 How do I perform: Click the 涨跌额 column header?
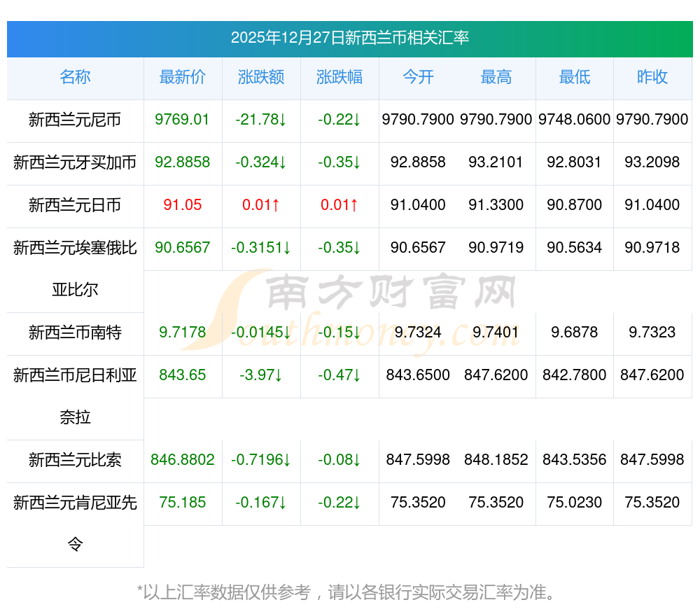(261, 77)
